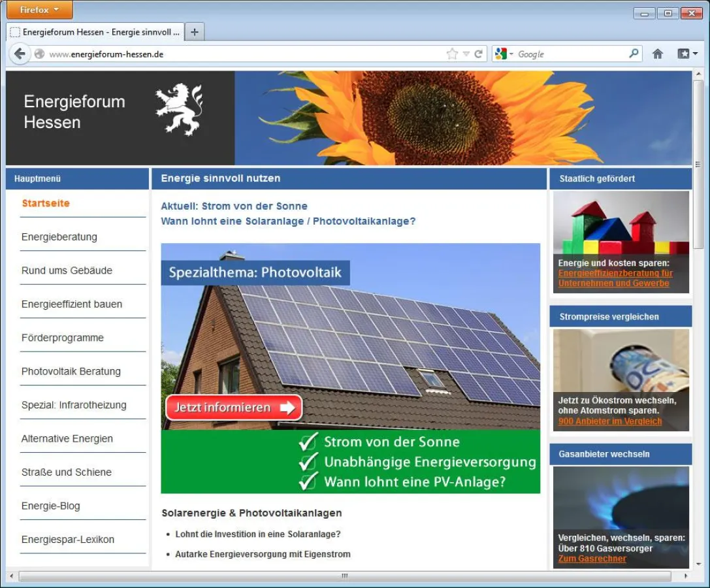Screen dimensions: 710x588
Task: Click the Jetzt informieren button
Action: click(233, 407)
